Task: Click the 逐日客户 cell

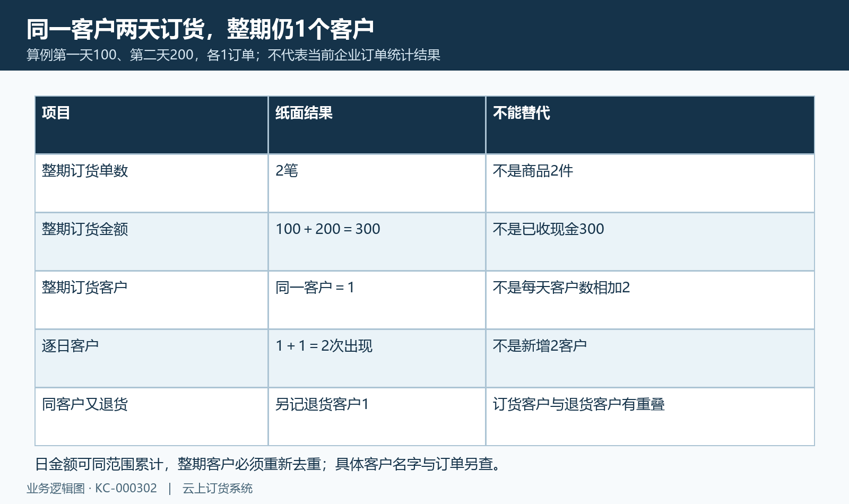Action: coord(152,359)
